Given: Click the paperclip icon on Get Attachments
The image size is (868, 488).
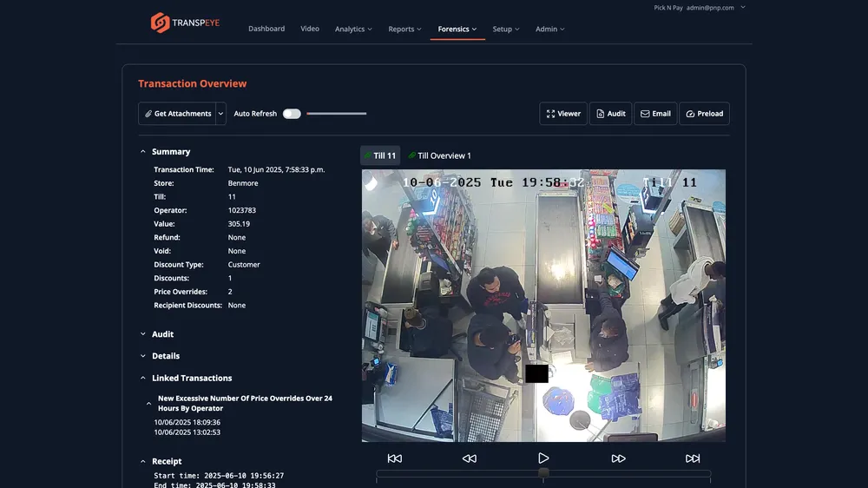Looking at the screenshot, I should coord(148,114).
